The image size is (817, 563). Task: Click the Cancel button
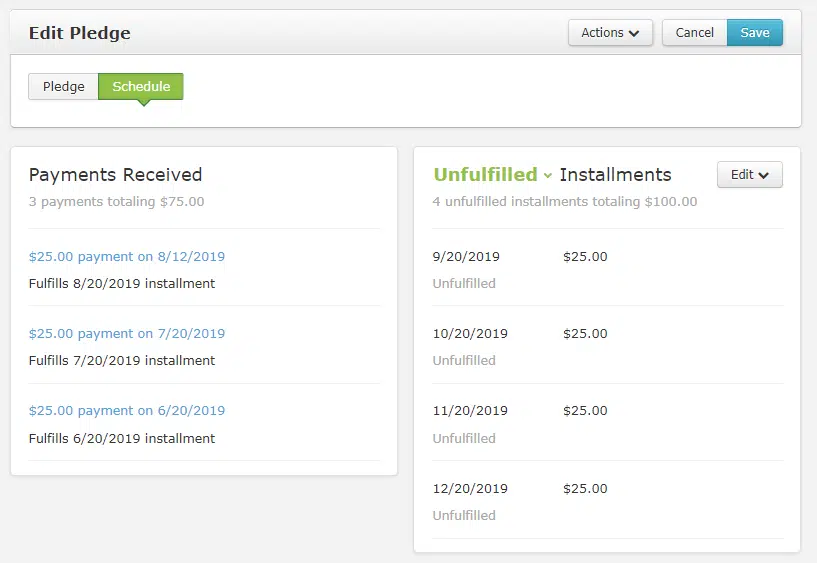coord(694,33)
